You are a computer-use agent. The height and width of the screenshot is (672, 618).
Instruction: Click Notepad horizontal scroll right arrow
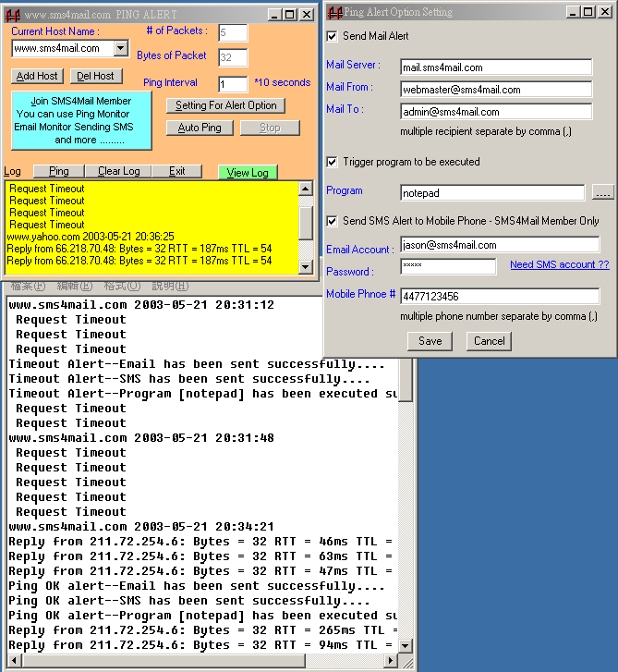click(x=390, y=660)
